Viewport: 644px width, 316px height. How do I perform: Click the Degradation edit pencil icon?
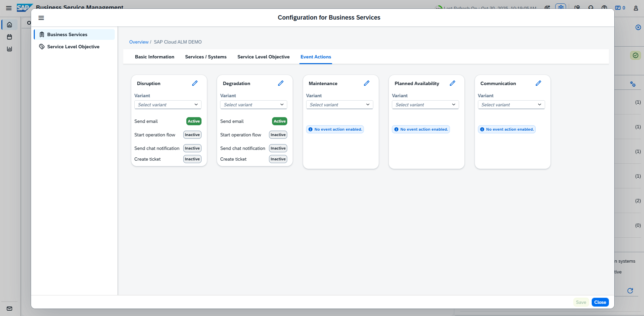coord(280,83)
